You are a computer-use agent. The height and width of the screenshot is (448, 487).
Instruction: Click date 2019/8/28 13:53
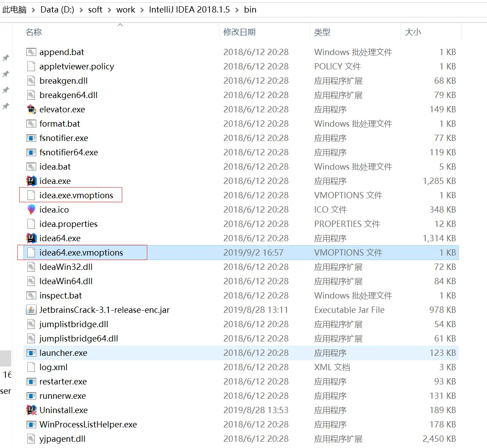point(256,410)
